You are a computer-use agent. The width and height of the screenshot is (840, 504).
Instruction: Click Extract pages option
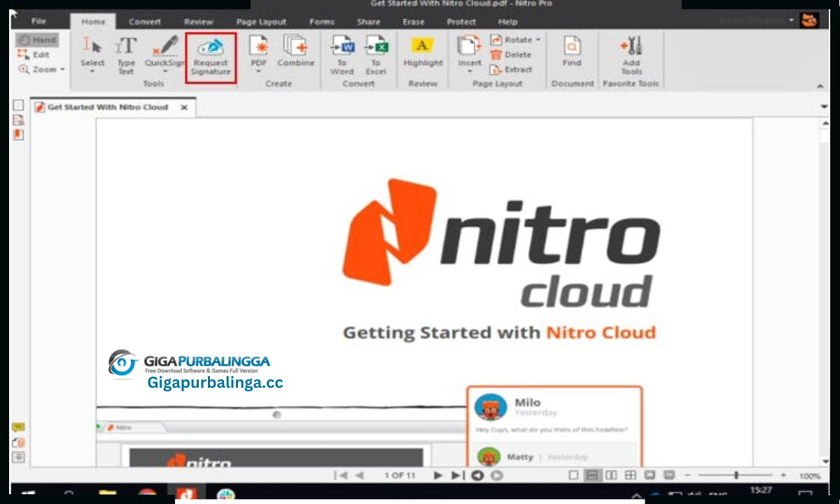[511, 69]
